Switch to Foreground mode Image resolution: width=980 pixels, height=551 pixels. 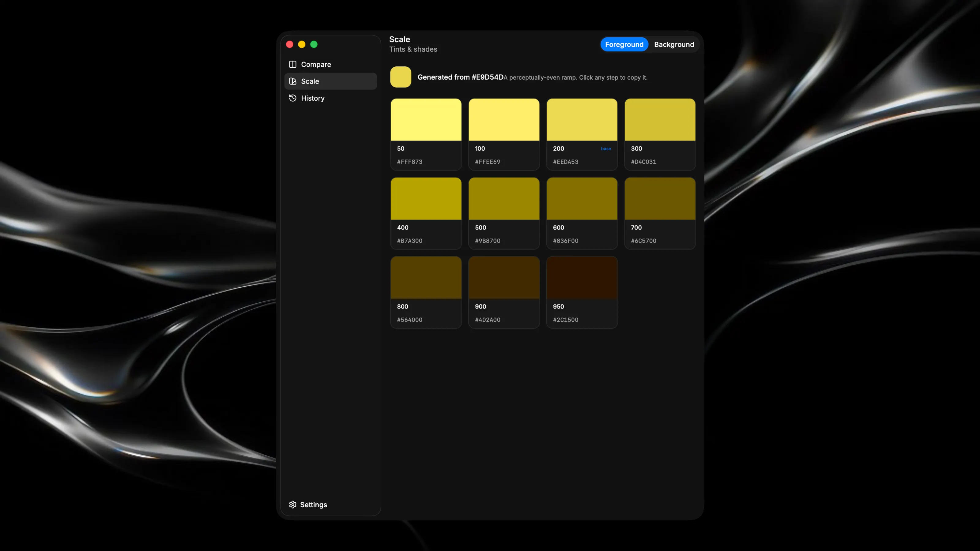click(624, 44)
